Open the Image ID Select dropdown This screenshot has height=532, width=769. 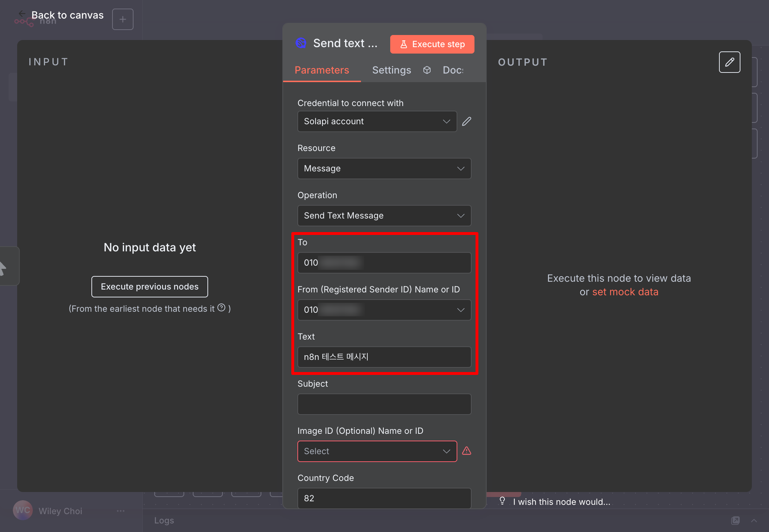377,451
